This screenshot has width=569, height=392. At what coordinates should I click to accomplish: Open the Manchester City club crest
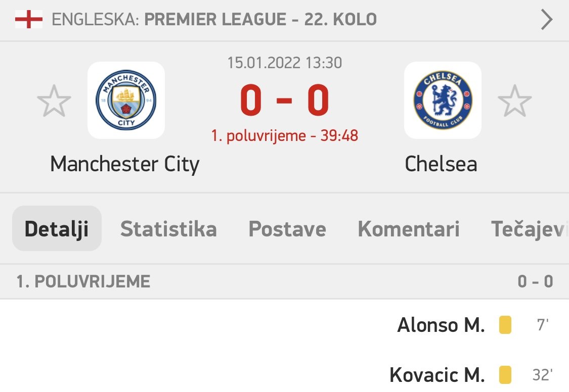point(126,101)
